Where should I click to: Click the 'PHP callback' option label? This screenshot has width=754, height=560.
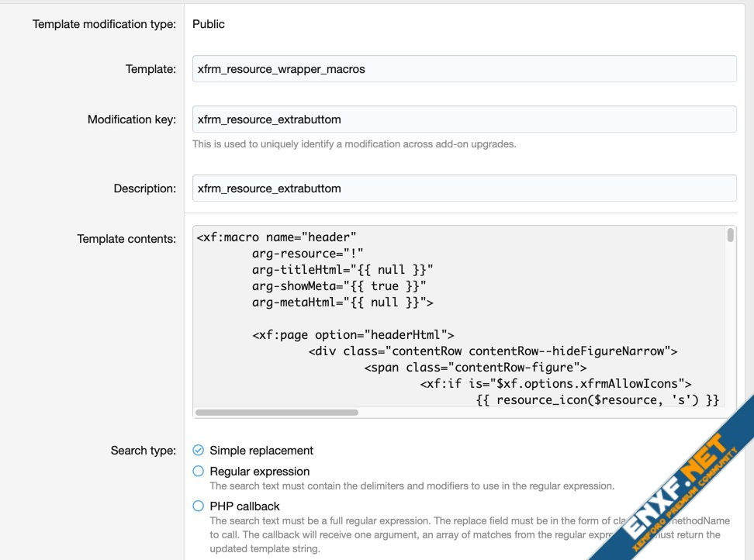pos(244,506)
